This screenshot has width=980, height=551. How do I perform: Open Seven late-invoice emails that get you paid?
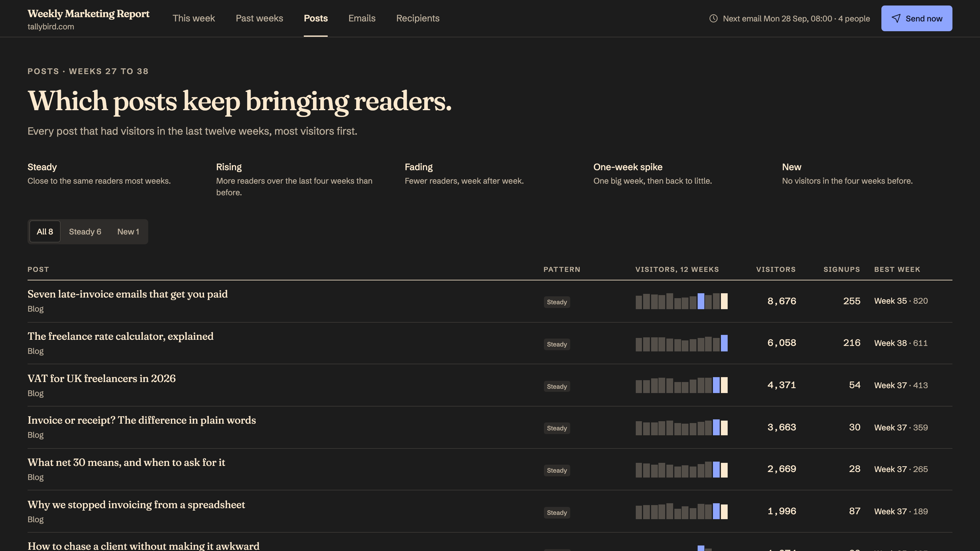[127, 294]
